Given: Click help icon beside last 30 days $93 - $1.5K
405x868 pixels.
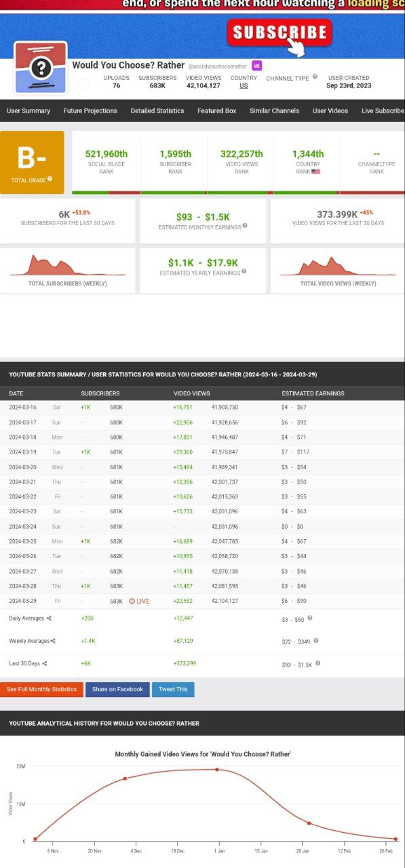Looking at the screenshot, I should pos(317,663).
